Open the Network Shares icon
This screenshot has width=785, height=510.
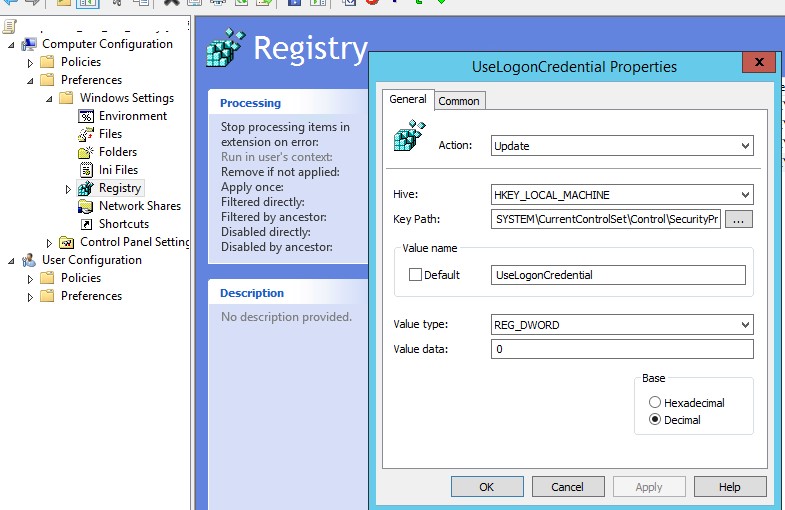tap(86, 206)
